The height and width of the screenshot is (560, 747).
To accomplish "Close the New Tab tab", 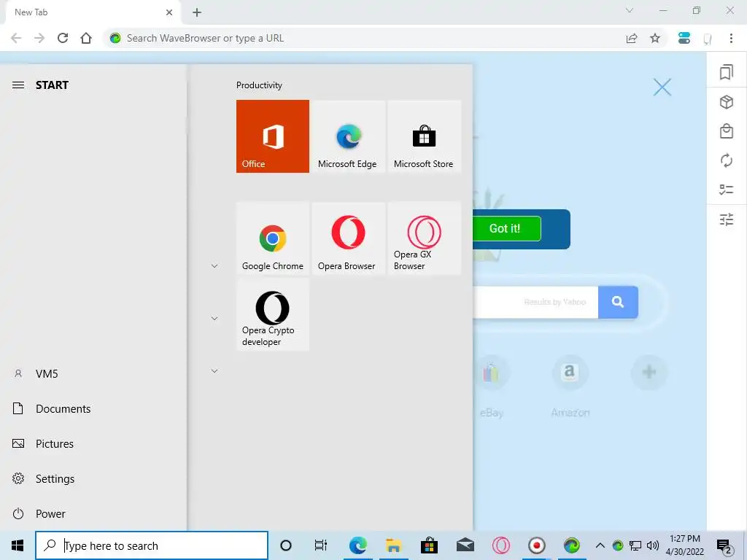I will [x=169, y=12].
